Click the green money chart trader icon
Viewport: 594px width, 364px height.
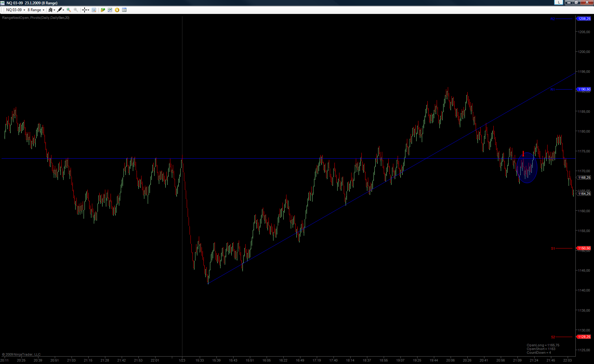point(103,10)
